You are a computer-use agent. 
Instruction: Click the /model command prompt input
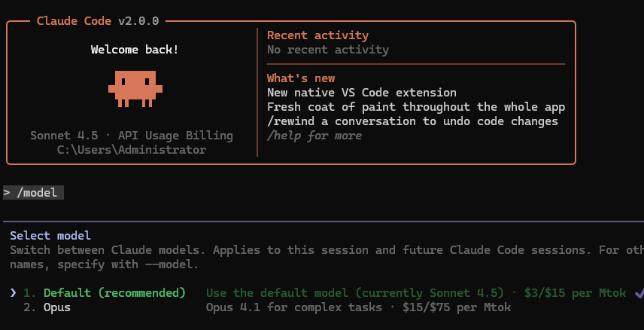tap(33, 193)
